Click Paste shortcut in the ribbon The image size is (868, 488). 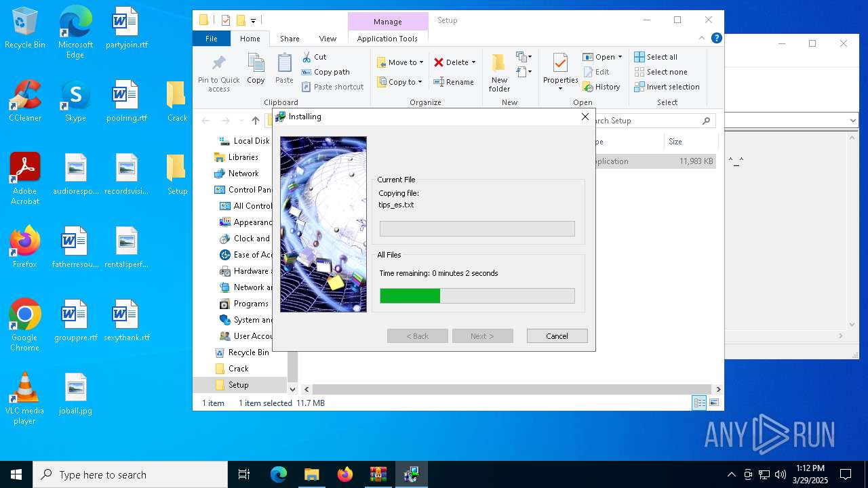click(x=332, y=87)
